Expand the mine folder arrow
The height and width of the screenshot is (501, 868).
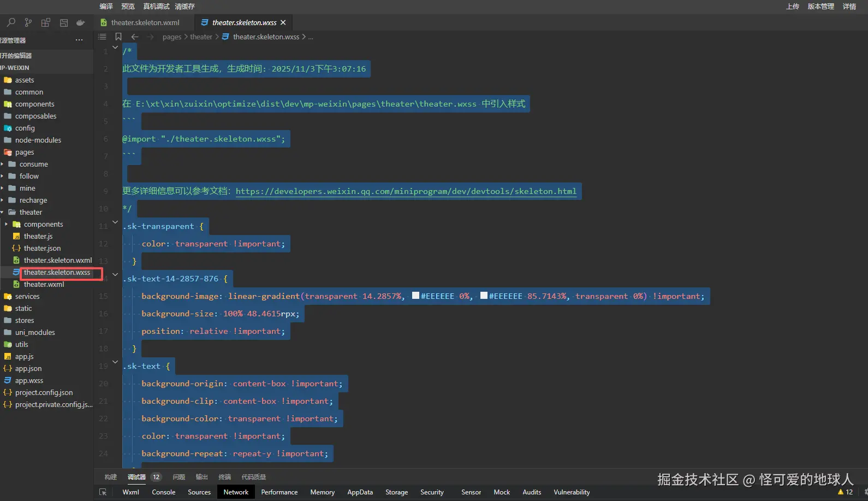tap(2, 188)
